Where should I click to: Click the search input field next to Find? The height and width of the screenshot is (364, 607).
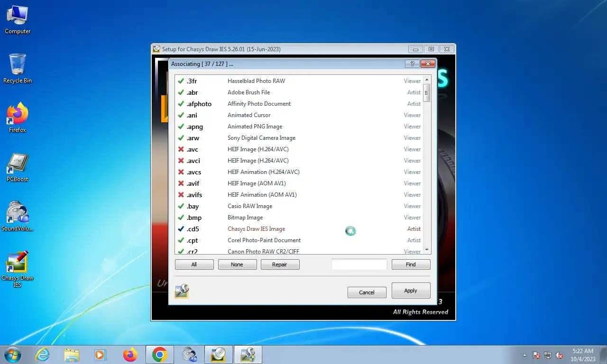[x=359, y=264]
